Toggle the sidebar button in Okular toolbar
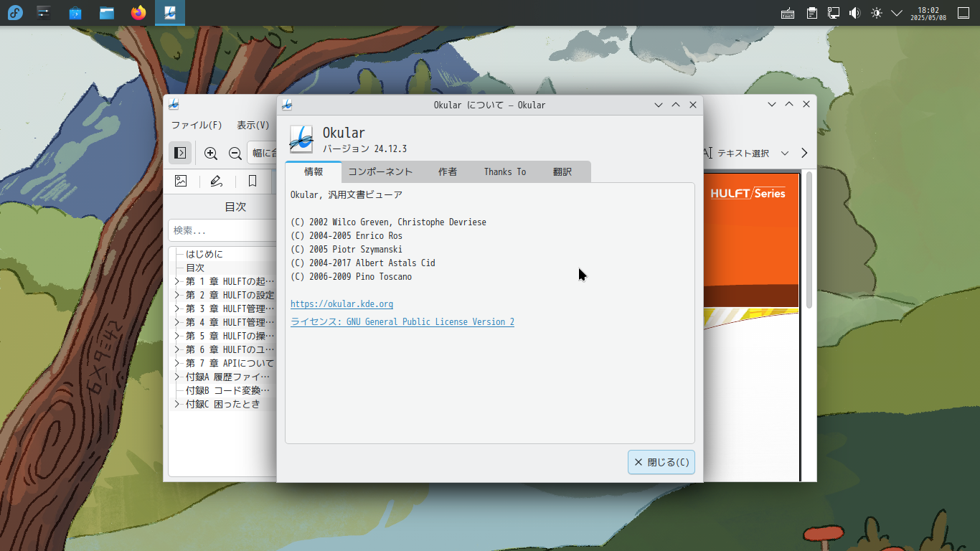 (x=180, y=153)
